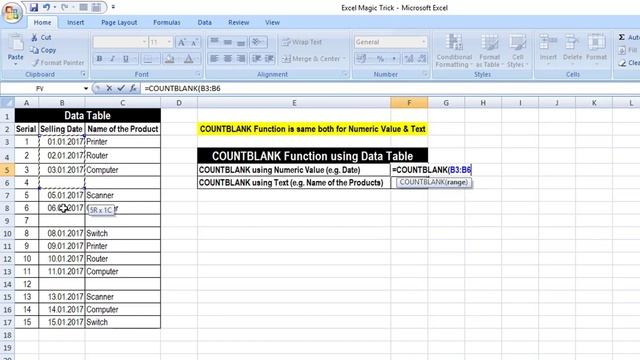
Task: Open the Undo history dropdown arrow
Action: point(55,7)
